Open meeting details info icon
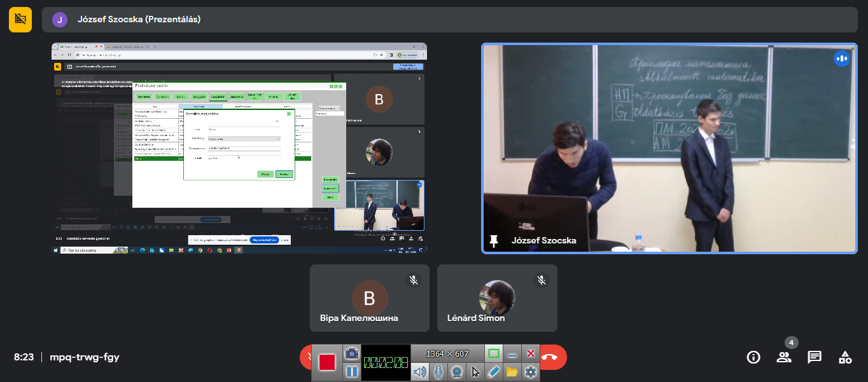Image resolution: width=868 pixels, height=382 pixels. pyautogui.click(x=753, y=357)
